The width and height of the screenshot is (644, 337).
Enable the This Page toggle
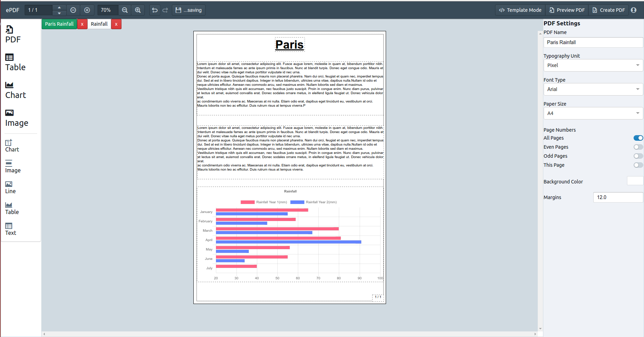pyautogui.click(x=638, y=165)
